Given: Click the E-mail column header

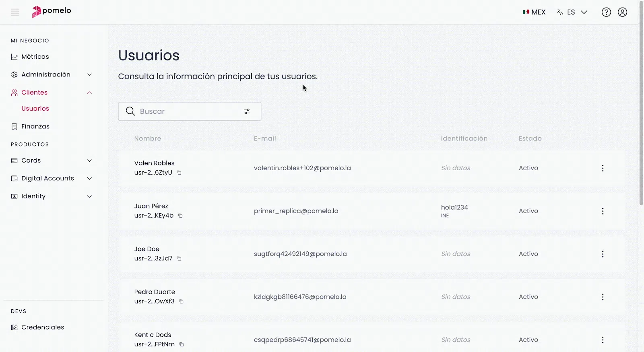Looking at the screenshot, I should point(265,139).
